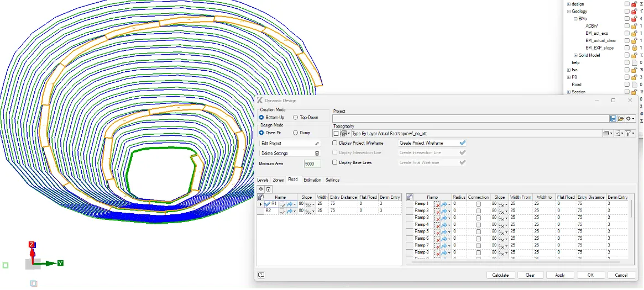Image resolution: width=644 pixels, height=290 pixels.
Task: Select the Dump design mode
Action: coord(295,133)
